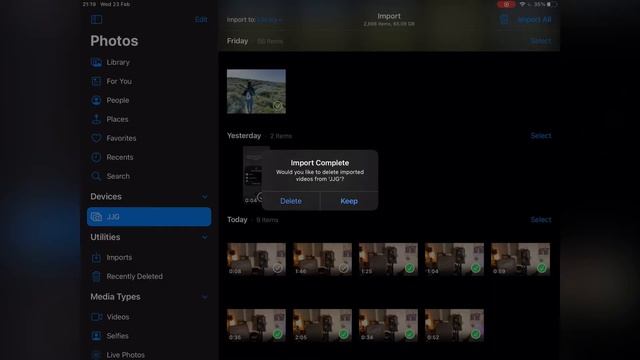Click the Library icon in sidebar
640x360 pixels.
pyautogui.click(x=96, y=62)
